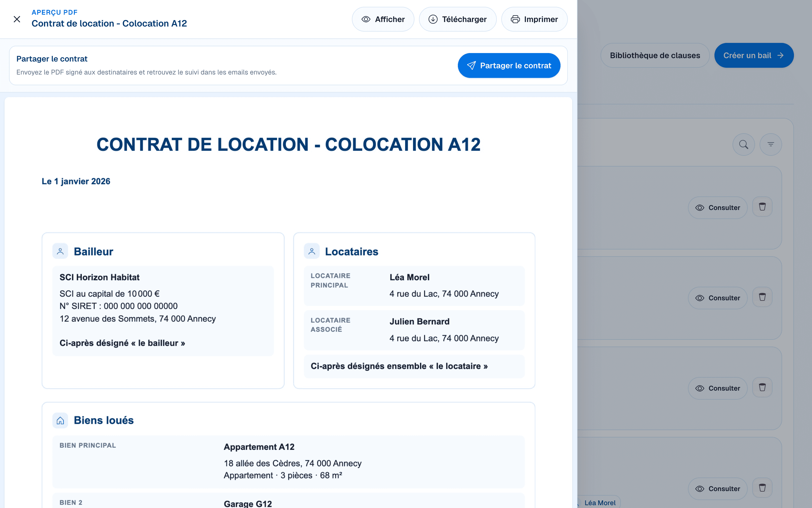
Task: Click the fourth row trash icon
Action: point(762,488)
